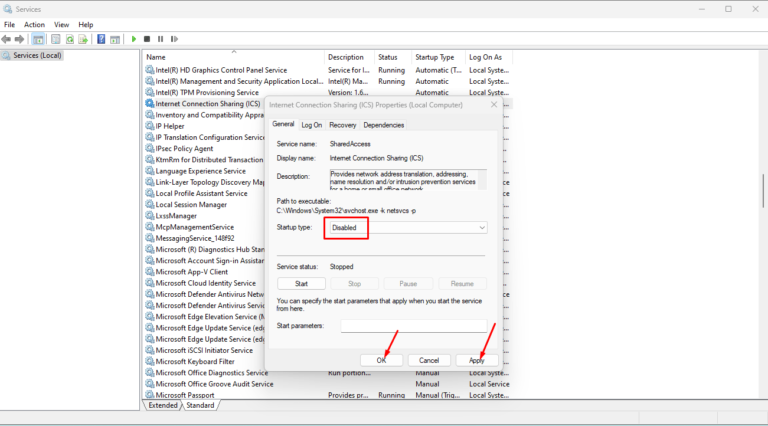
Task: Select Microsoft Office Diagnostics Service row
Action: 212,373
